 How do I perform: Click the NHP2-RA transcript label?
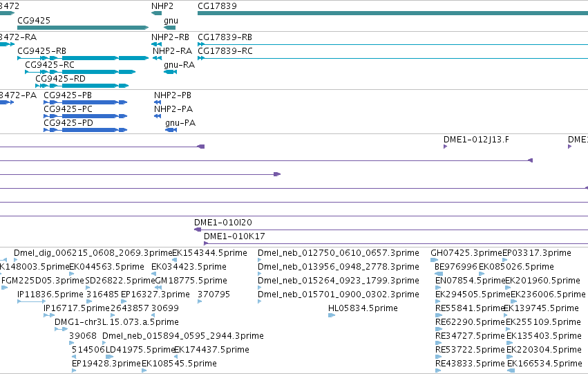point(172,51)
